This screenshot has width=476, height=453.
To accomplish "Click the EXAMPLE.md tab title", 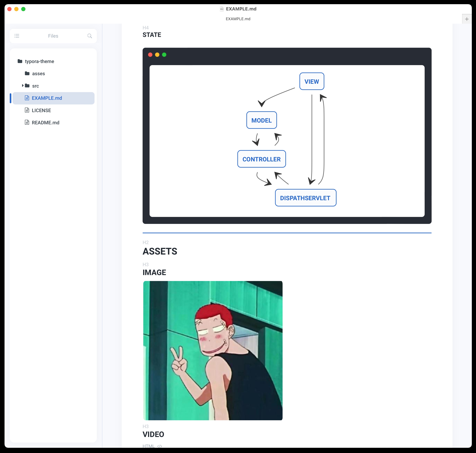I will pos(238,19).
